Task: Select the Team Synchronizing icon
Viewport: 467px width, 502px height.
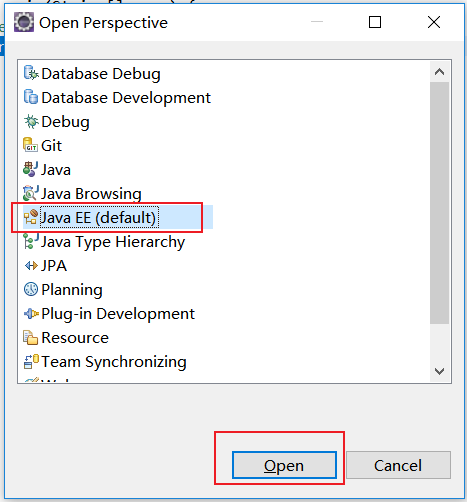Action: point(31,361)
